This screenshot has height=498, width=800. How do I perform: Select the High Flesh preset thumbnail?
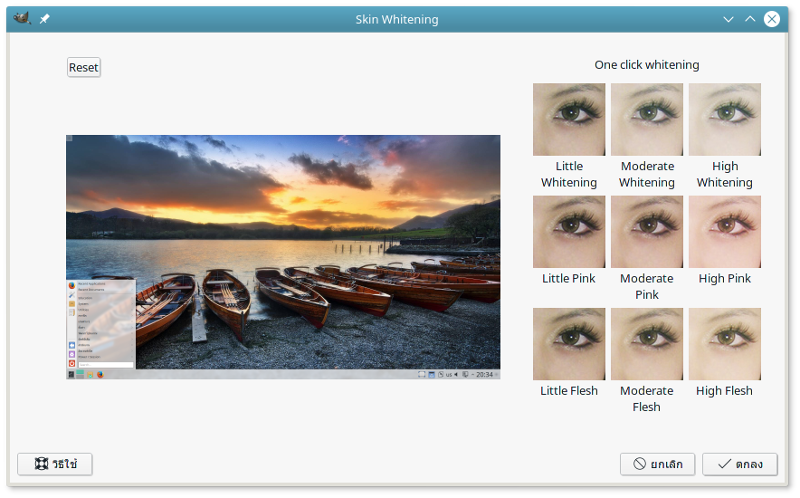click(x=725, y=343)
